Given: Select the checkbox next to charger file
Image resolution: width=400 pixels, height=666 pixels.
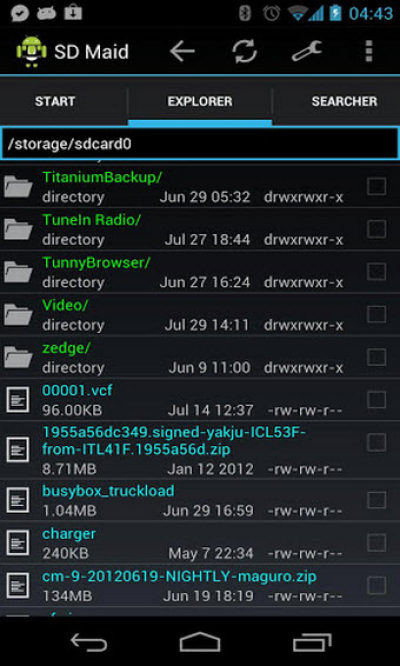Looking at the screenshot, I should [376, 543].
